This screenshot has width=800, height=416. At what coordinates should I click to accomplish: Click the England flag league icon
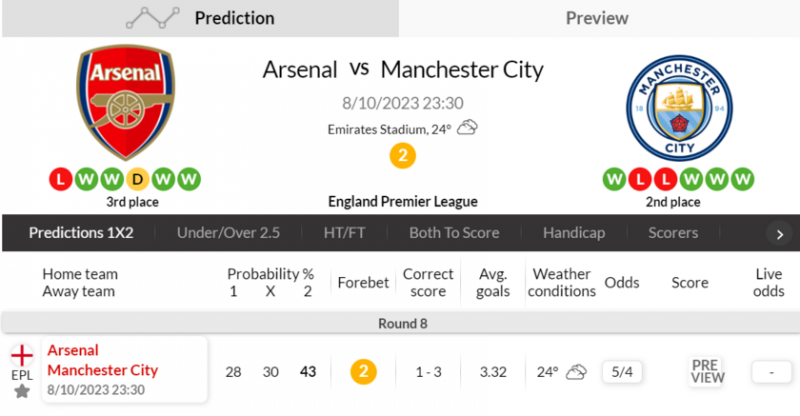point(22,356)
